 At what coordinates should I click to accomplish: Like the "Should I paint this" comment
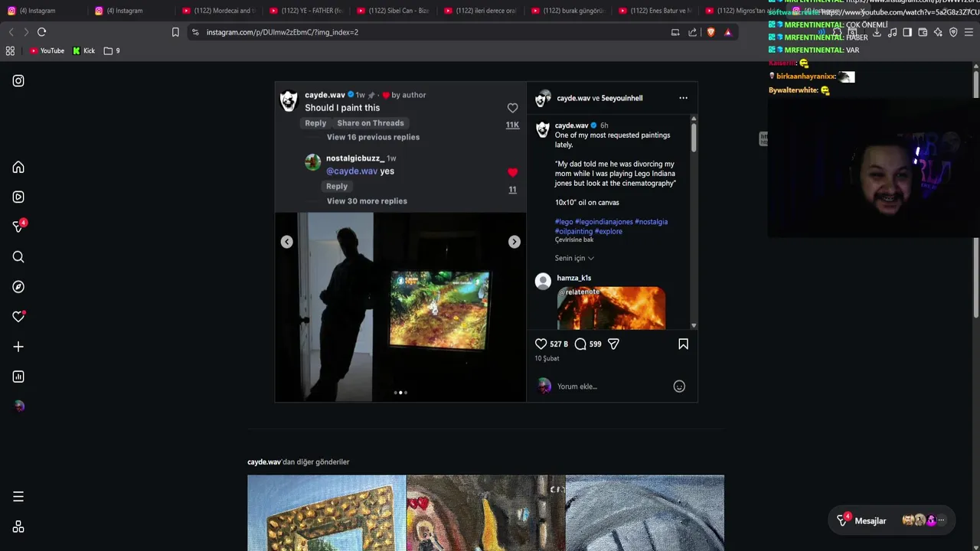(x=512, y=109)
